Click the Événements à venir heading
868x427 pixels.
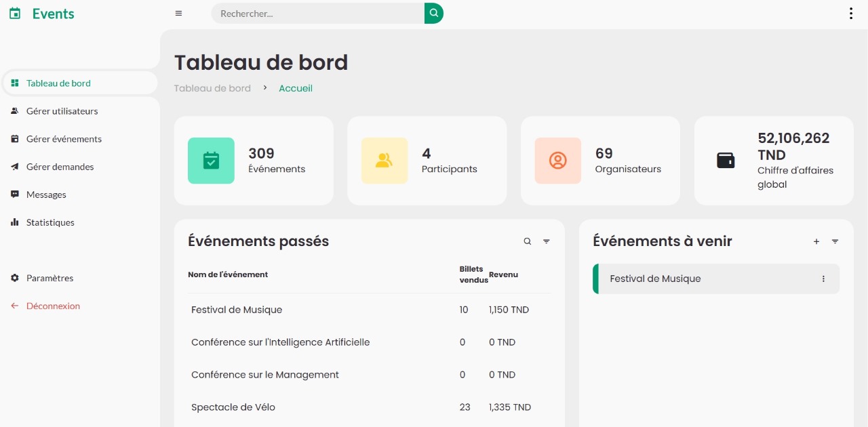663,241
